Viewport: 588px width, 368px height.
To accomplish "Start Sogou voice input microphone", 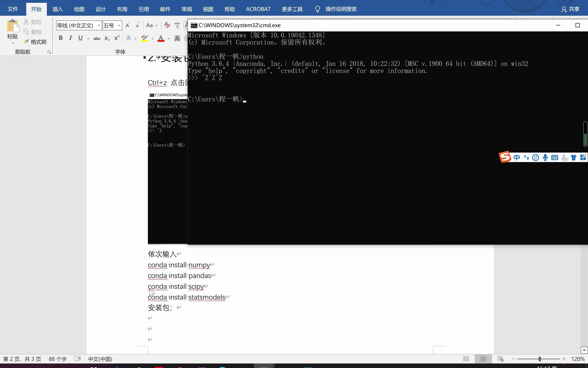I will (x=545, y=158).
